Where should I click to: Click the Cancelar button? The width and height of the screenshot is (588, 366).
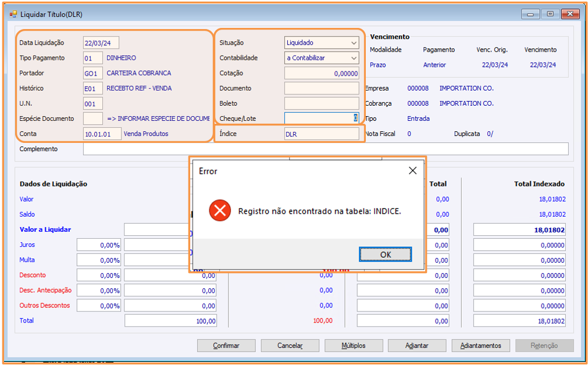(290, 346)
